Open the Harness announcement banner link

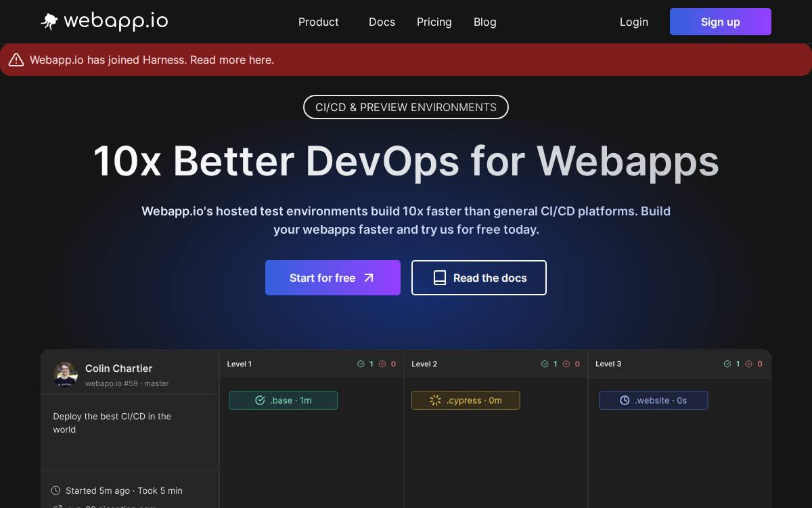click(152, 60)
